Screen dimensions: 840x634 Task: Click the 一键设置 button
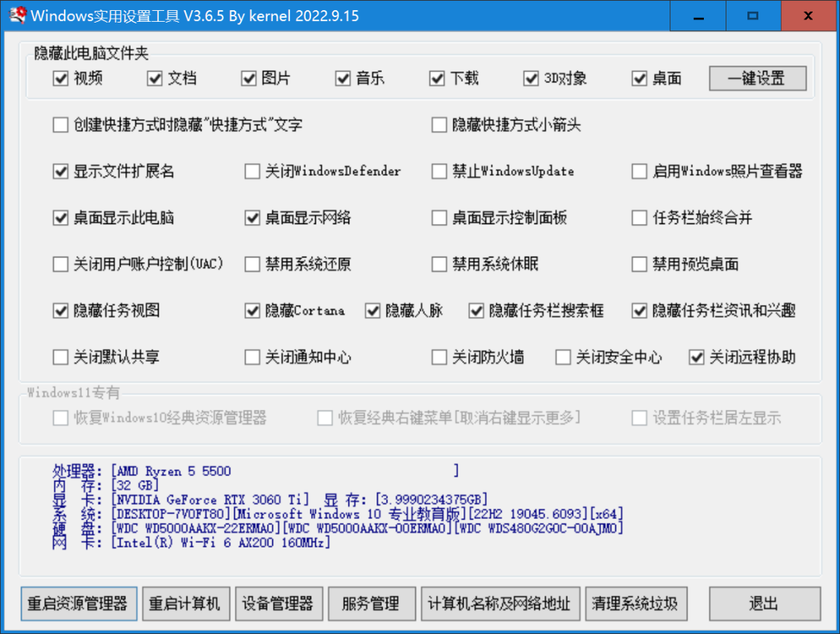[758, 79]
